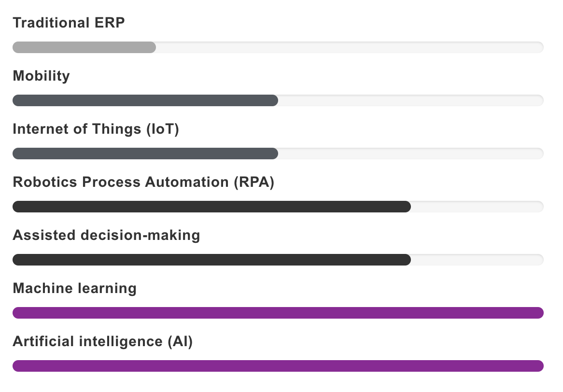Select the Machine learning label
The width and height of the screenshot is (563, 392).
75,289
